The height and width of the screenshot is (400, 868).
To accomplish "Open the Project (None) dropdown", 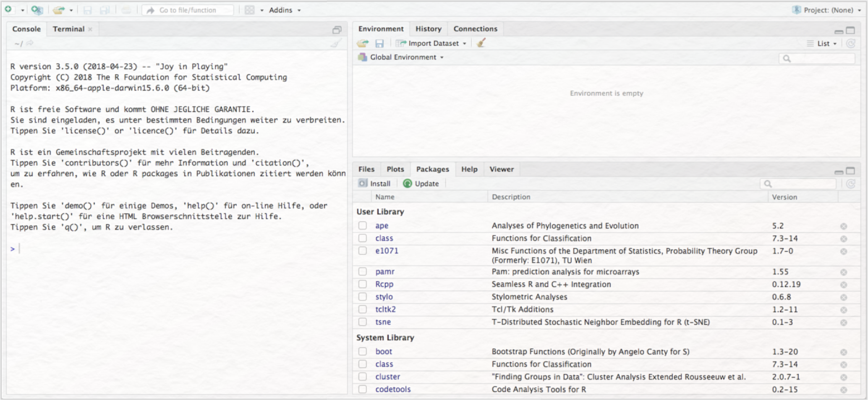I will click(x=827, y=10).
